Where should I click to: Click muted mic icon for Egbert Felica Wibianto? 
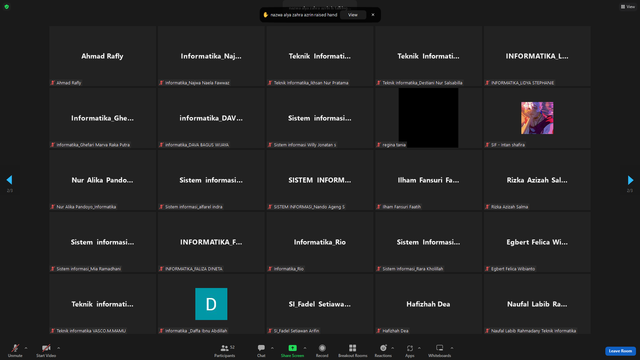pos(487,269)
